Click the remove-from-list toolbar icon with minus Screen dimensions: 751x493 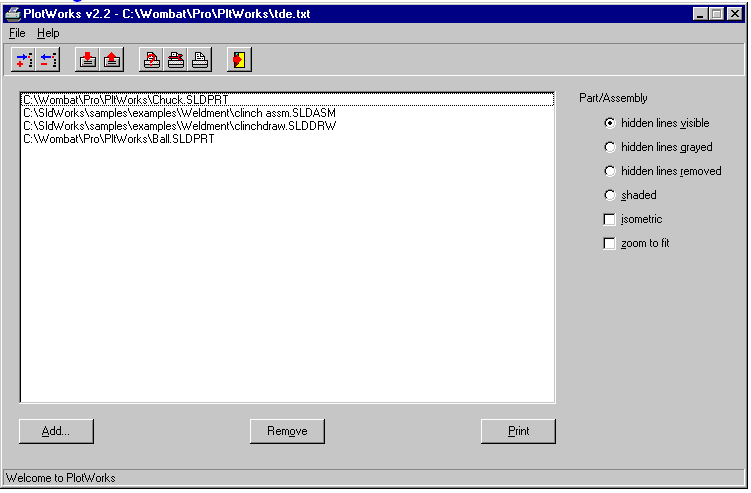tap(48, 60)
